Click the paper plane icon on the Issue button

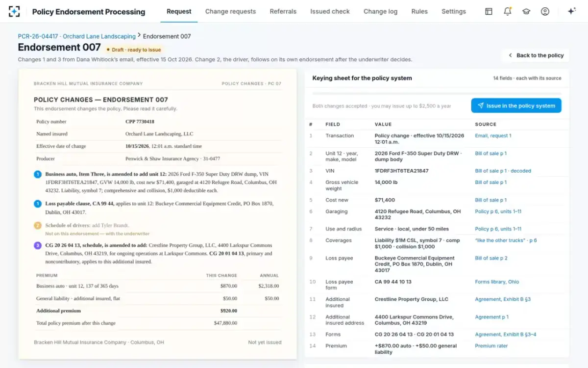pyautogui.click(x=481, y=105)
